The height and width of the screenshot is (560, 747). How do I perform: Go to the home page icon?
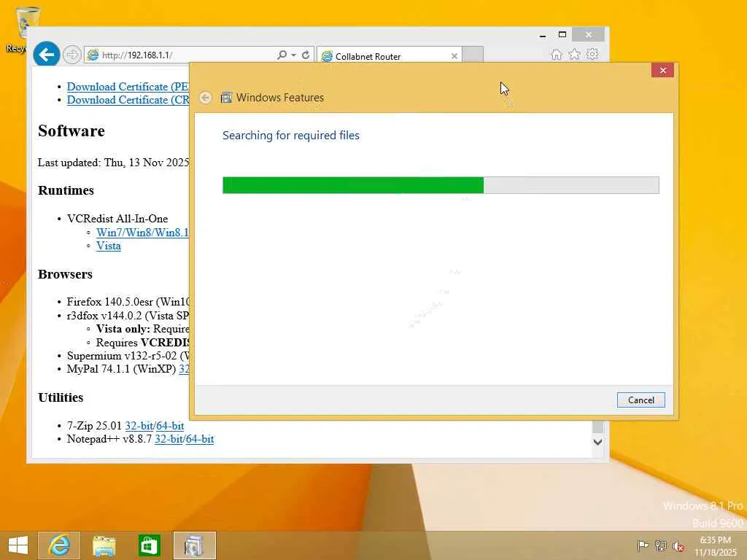(556, 54)
